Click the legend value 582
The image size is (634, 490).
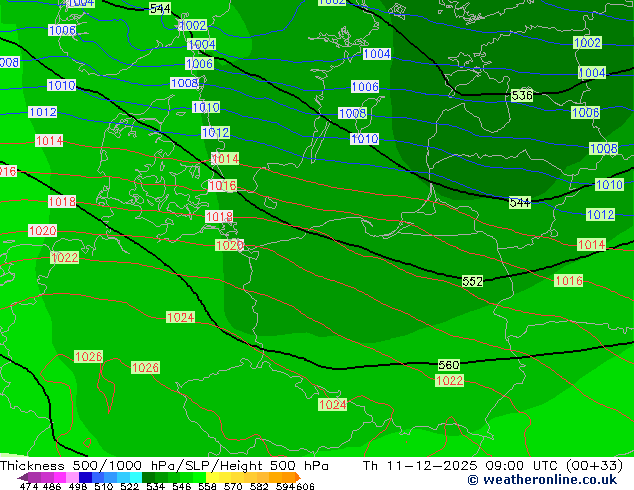tap(259, 486)
